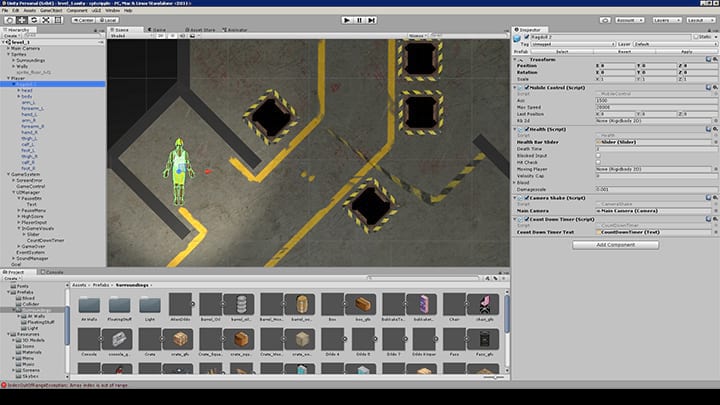Select the Scale tool
Viewport: 720px width, 405px height.
[45, 19]
